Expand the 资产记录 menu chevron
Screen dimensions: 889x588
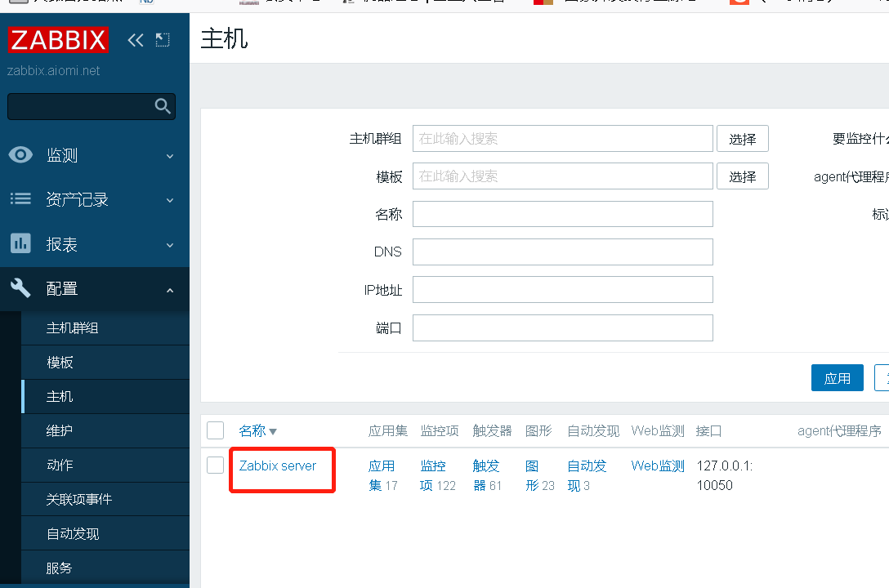(169, 200)
